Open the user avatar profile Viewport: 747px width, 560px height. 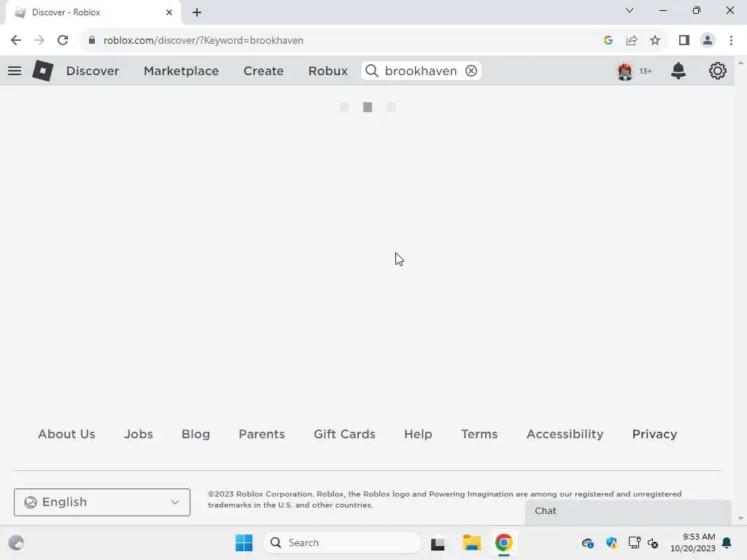tap(625, 71)
